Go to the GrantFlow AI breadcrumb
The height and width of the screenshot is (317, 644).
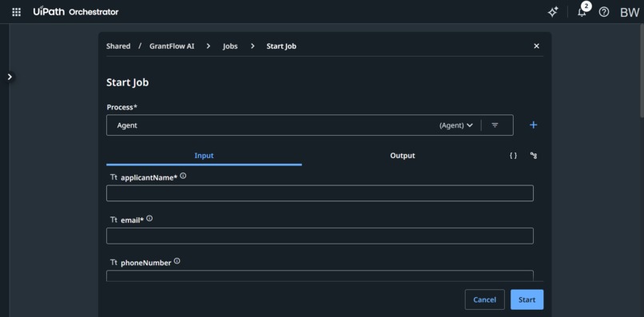point(172,46)
